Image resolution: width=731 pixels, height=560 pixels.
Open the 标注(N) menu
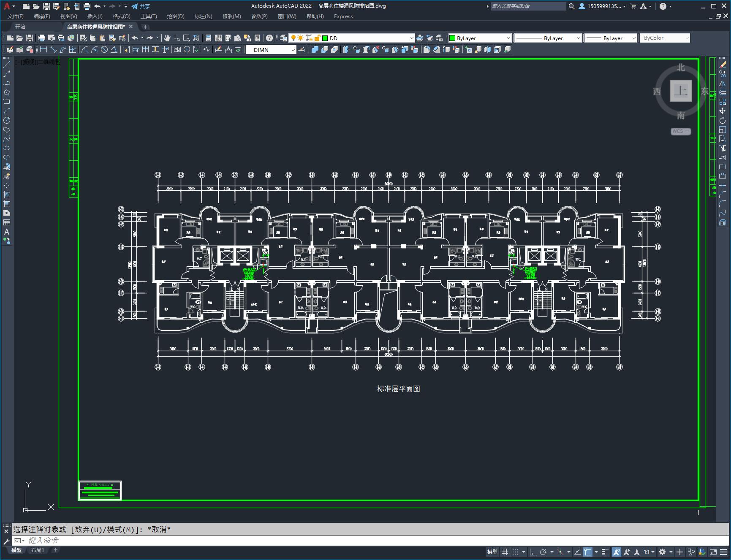203,16
